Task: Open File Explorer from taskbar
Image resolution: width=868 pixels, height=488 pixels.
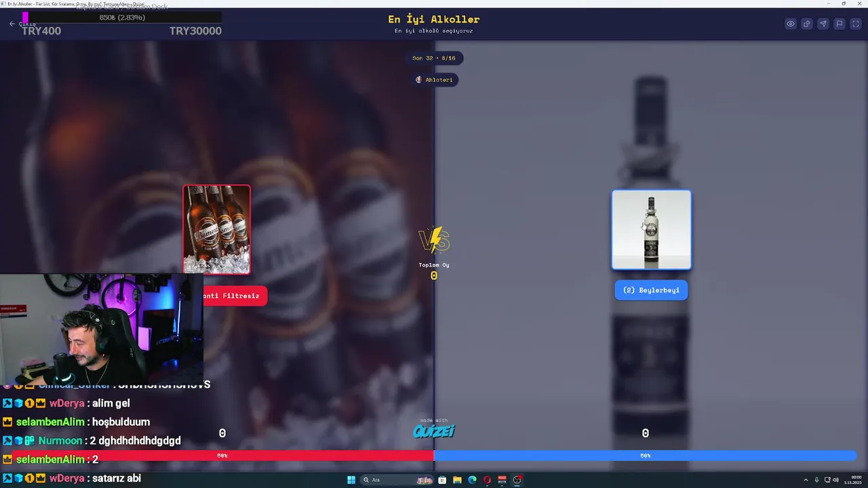Action: pyautogui.click(x=457, y=480)
